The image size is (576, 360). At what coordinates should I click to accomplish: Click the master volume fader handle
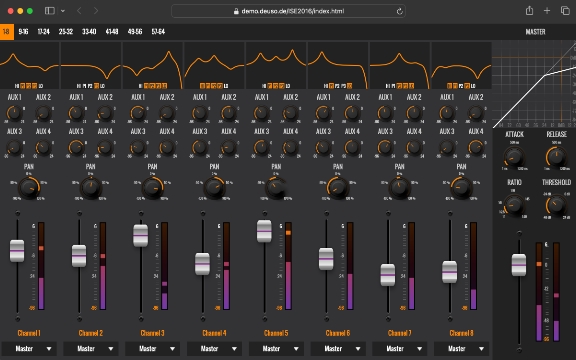point(519,265)
